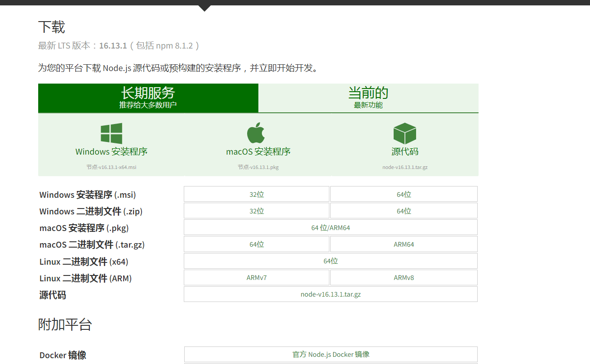Screen dimensions: 590x364
Task: Open the Windows 安装程序 link
Action: (x=111, y=151)
